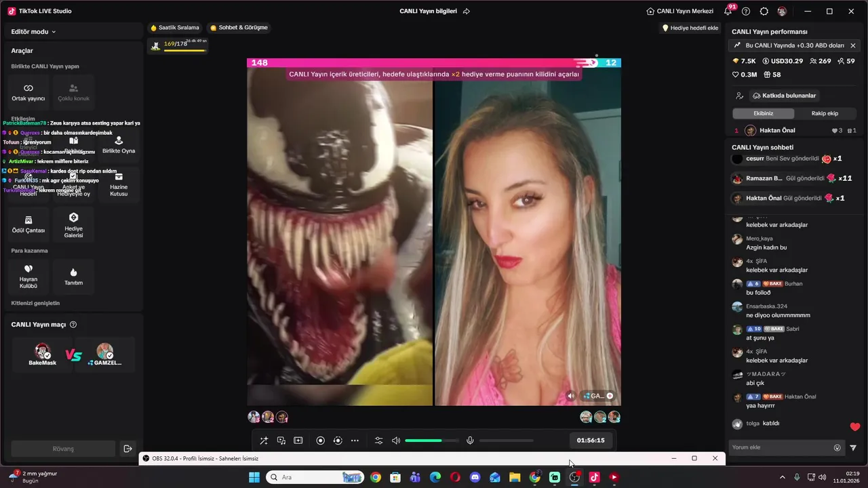
Task: Open the settings gear icon in title bar
Action: (764, 12)
